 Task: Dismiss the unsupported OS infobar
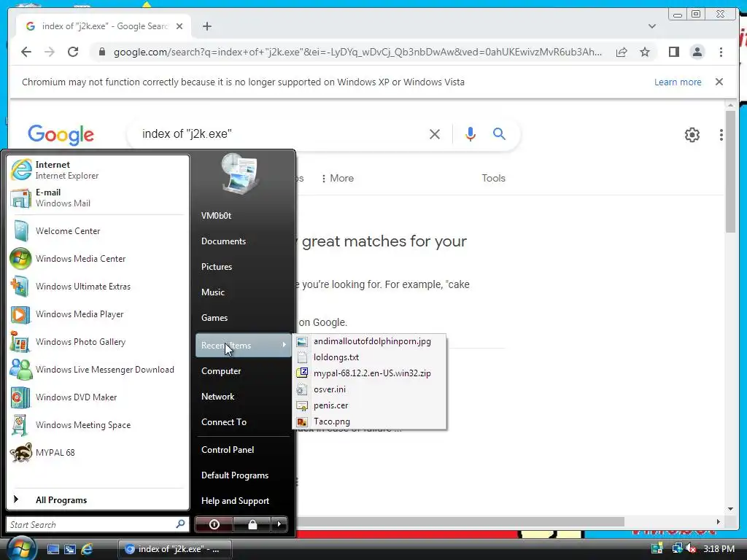click(719, 82)
